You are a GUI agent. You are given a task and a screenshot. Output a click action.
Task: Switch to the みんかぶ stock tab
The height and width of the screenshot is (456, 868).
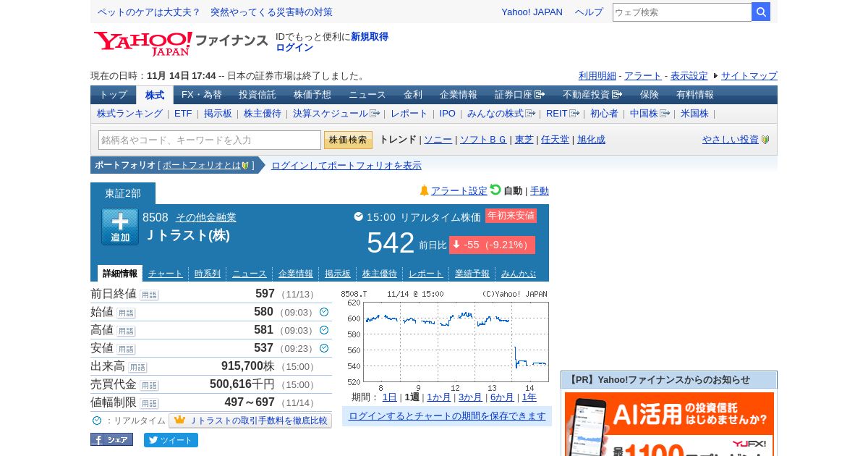click(x=519, y=274)
